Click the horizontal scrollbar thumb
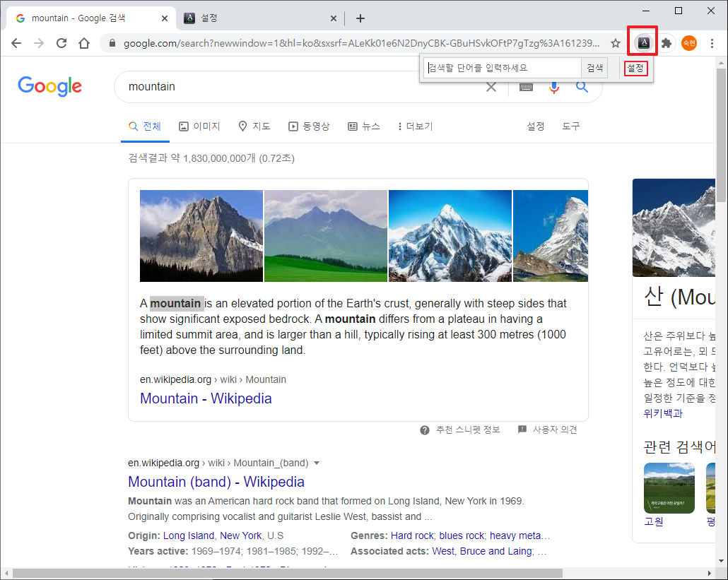 (287, 574)
